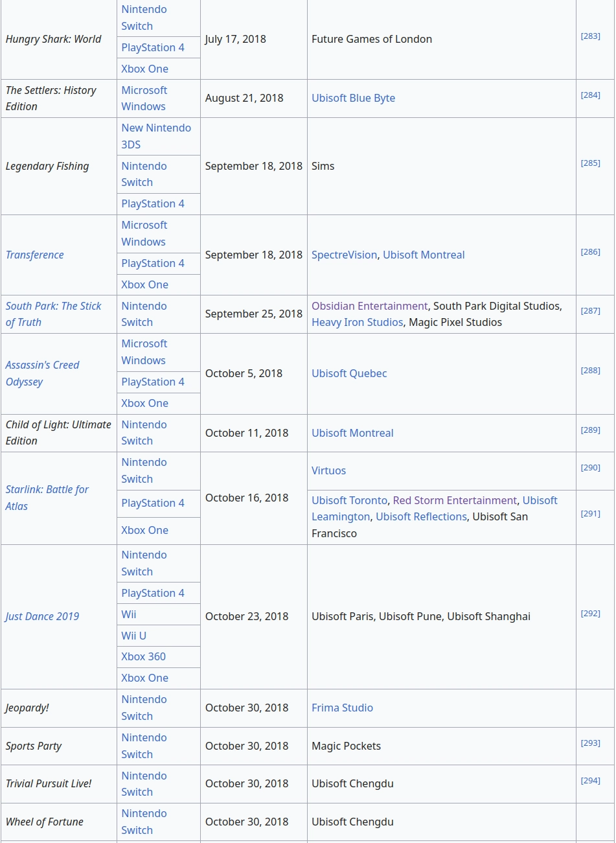Open South Park: The Stick of Truth link

pos(54,314)
